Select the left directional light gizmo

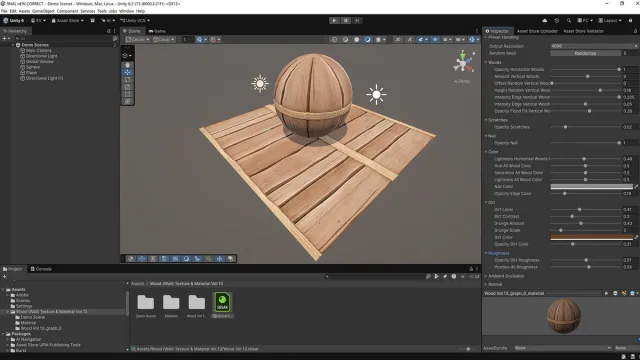pos(260,84)
